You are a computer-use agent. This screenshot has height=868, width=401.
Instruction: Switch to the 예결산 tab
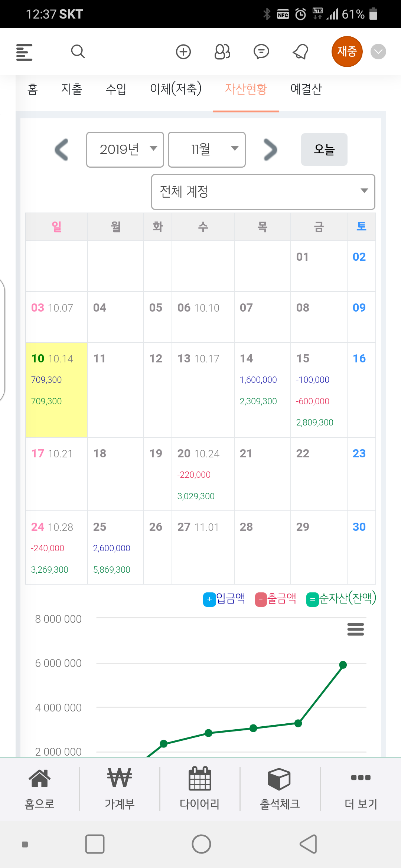[x=306, y=89]
